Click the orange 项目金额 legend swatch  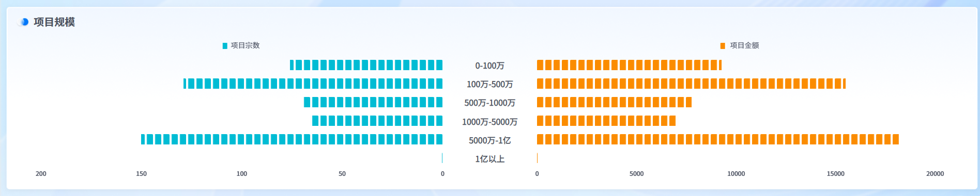click(x=723, y=46)
